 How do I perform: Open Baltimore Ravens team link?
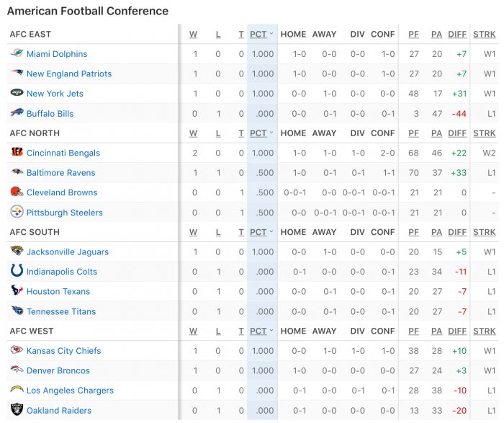(x=61, y=173)
